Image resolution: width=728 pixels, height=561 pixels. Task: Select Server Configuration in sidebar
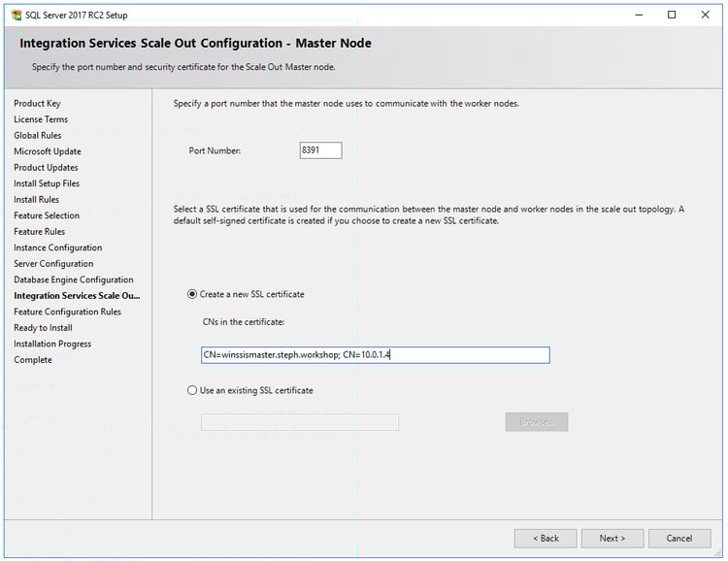click(x=53, y=263)
